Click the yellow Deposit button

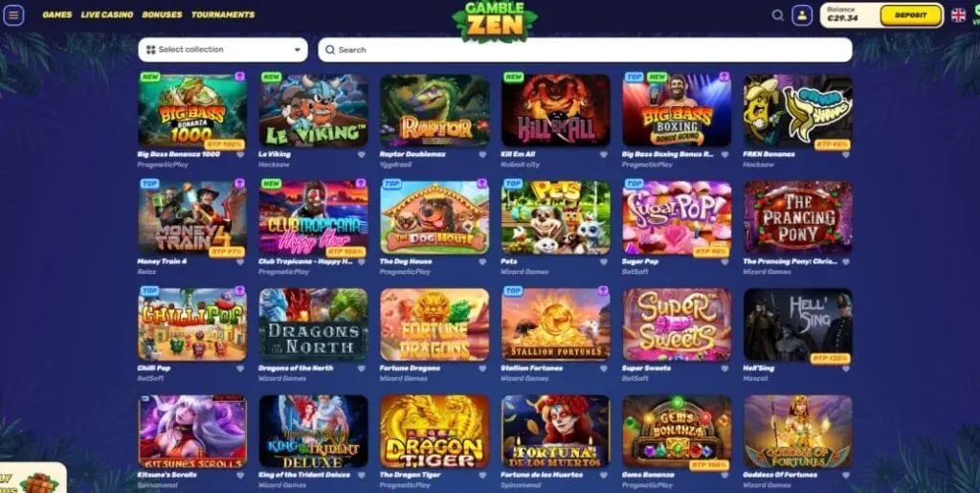pos(911,15)
